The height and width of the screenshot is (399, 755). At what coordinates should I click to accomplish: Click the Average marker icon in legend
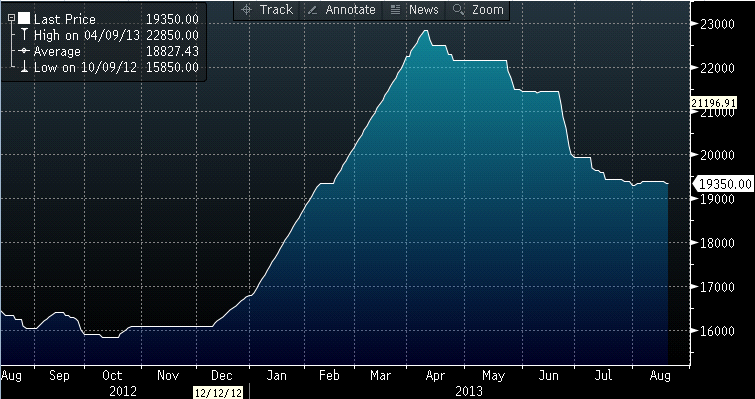click(24, 51)
